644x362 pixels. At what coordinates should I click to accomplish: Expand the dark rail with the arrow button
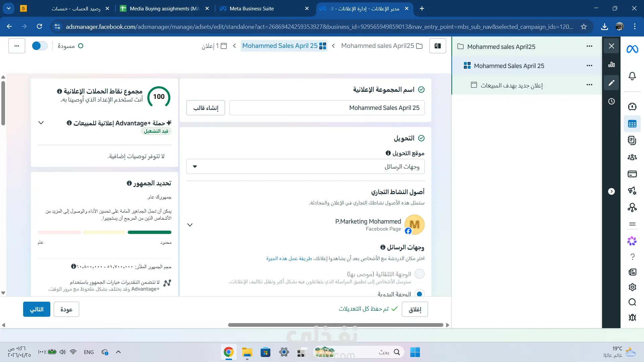(611, 191)
